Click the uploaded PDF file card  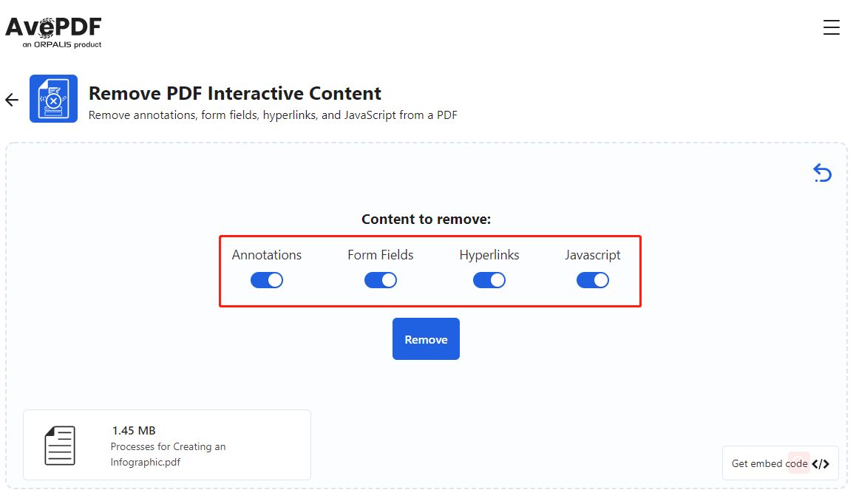pos(166,444)
